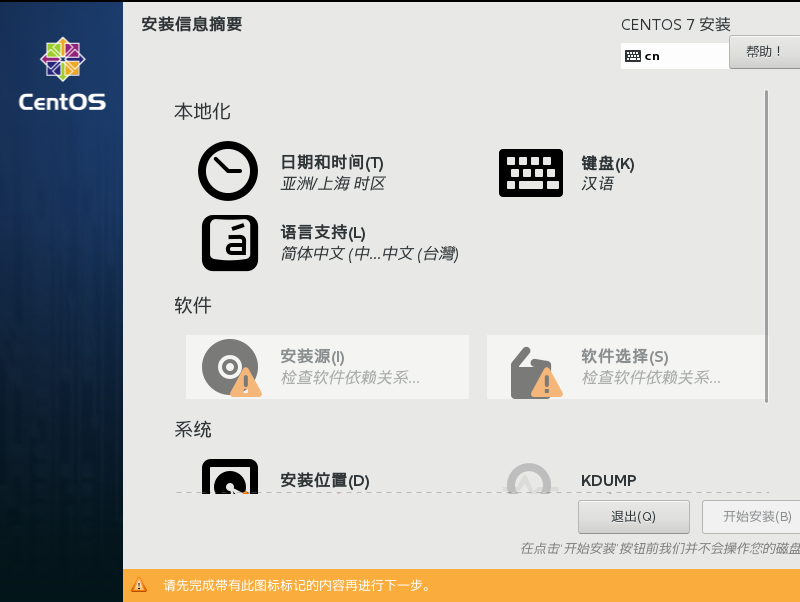Click 本地化 section heading
The width and height of the screenshot is (800, 602).
[x=203, y=111]
